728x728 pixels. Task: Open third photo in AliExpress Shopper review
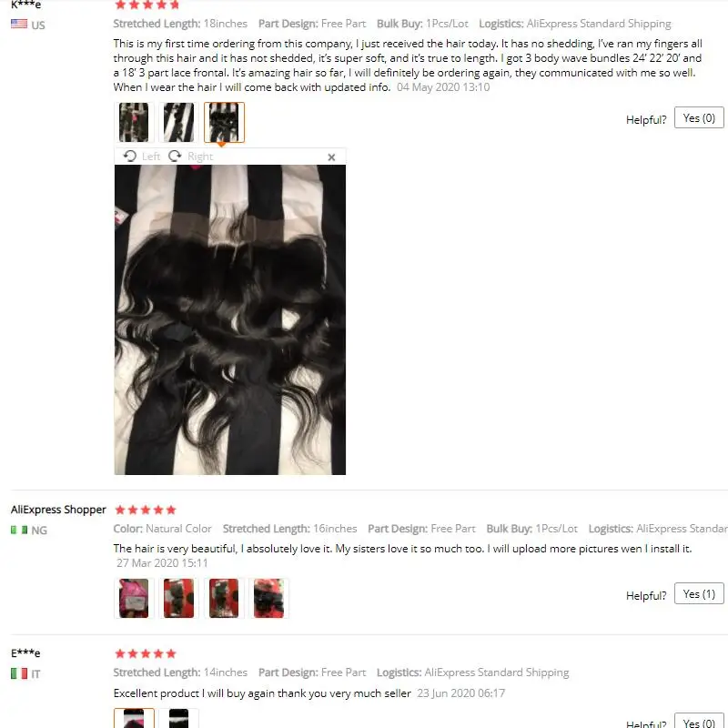pyautogui.click(x=224, y=598)
